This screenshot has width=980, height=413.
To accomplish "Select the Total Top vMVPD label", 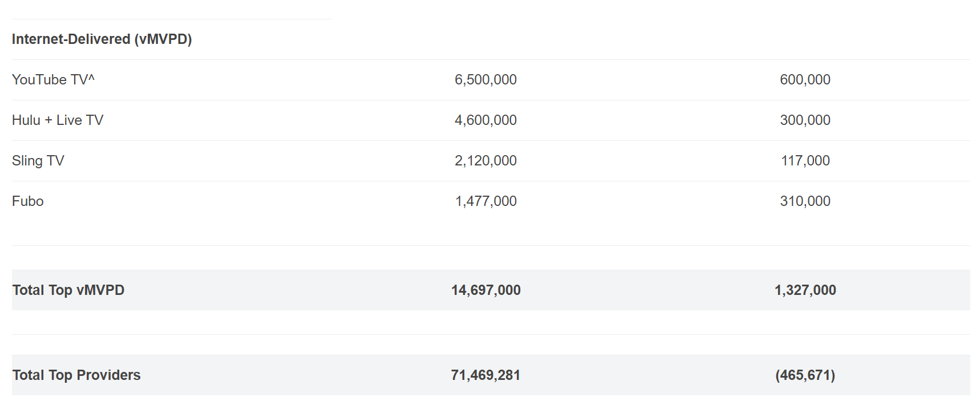I will pos(68,290).
